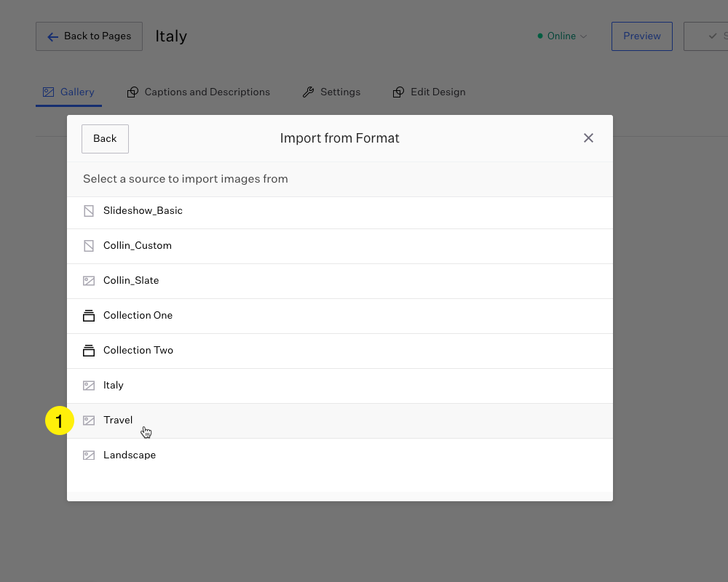Image resolution: width=728 pixels, height=582 pixels.
Task: Click the Collection Two stack icon
Action: (x=89, y=351)
